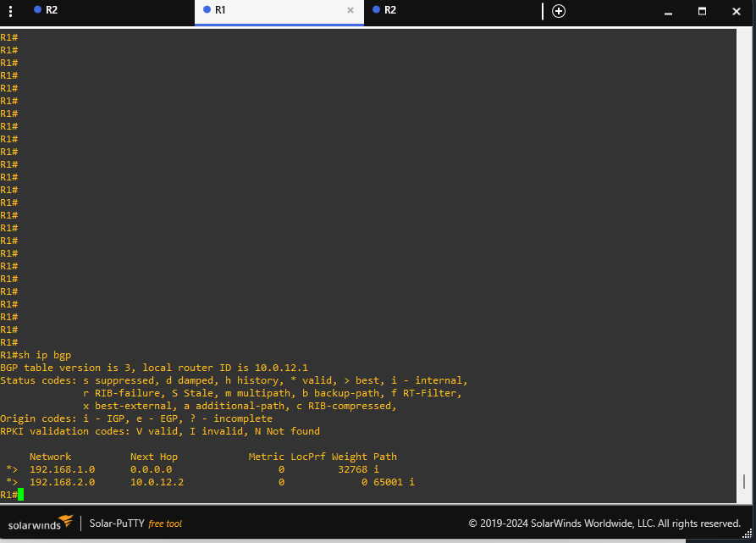
Task: Click the 'Origin codes' line
Action: [136, 418]
